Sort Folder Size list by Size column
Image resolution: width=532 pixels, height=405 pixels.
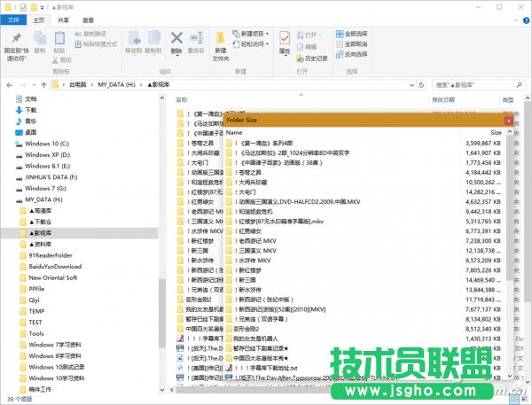pos(496,131)
